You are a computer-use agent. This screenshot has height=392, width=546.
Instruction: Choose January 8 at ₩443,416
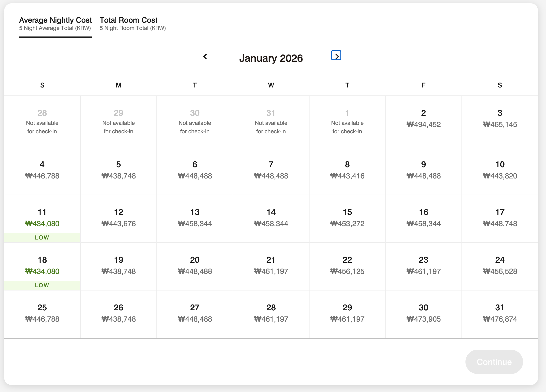tap(347, 170)
